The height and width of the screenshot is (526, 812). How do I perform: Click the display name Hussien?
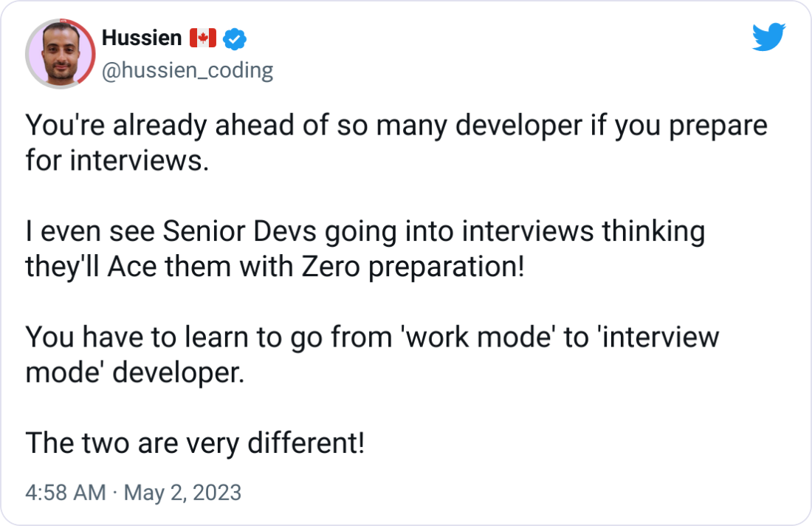[140, 38]
